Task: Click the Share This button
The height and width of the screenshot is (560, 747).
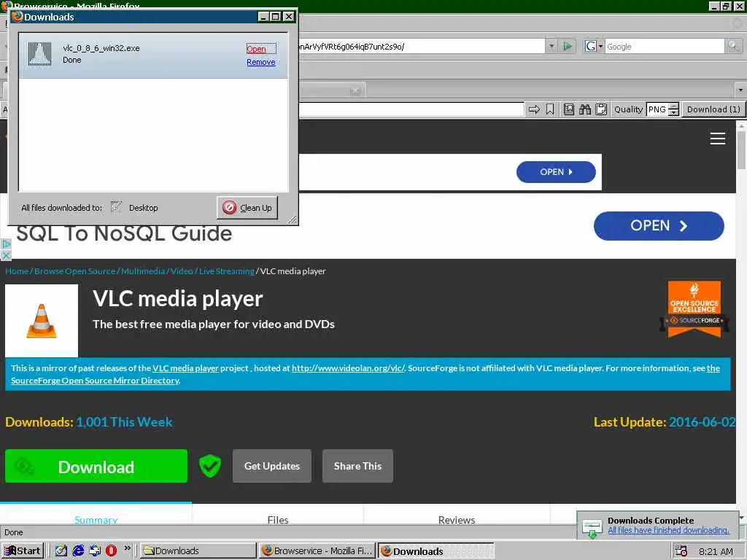Action: [357, 466]
